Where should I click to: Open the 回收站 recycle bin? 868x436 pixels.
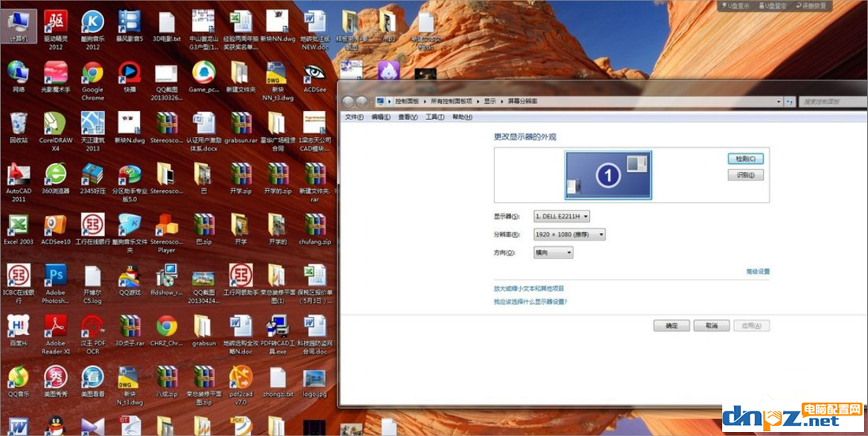tap(19, 127)
